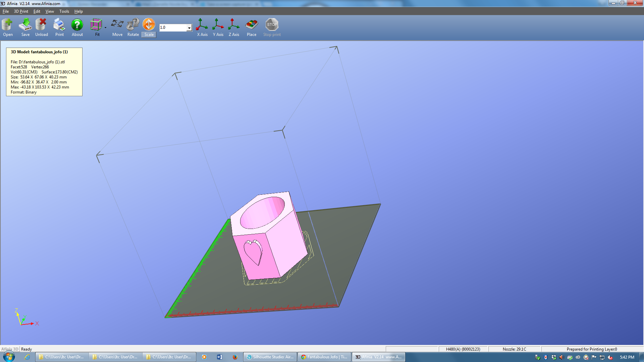
Task: Click the XYZ orientation axis indicator
Action: coord(27,317)
